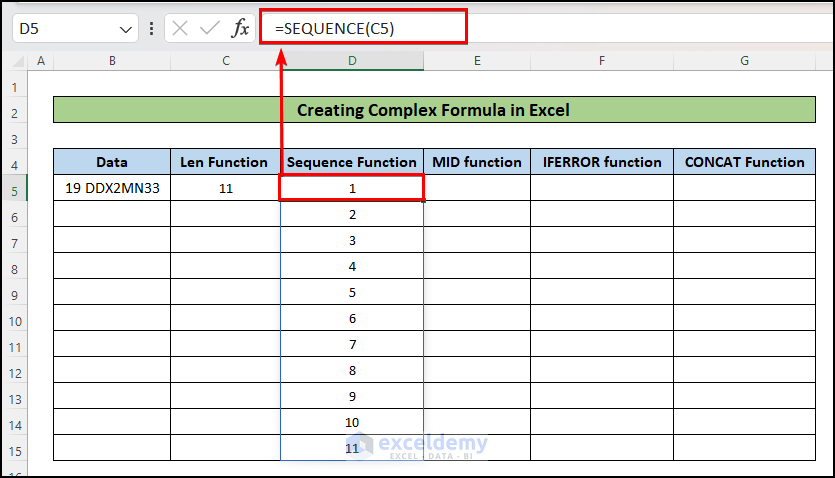Select the row 5 header
This screenshot has width=835, height=478.
pos(15,188)
